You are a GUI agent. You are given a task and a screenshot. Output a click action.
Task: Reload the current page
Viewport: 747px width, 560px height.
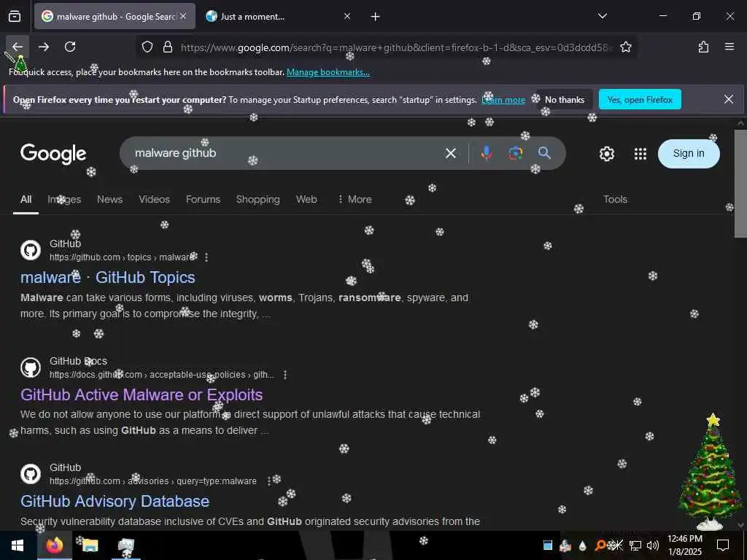tap(70, 47)
